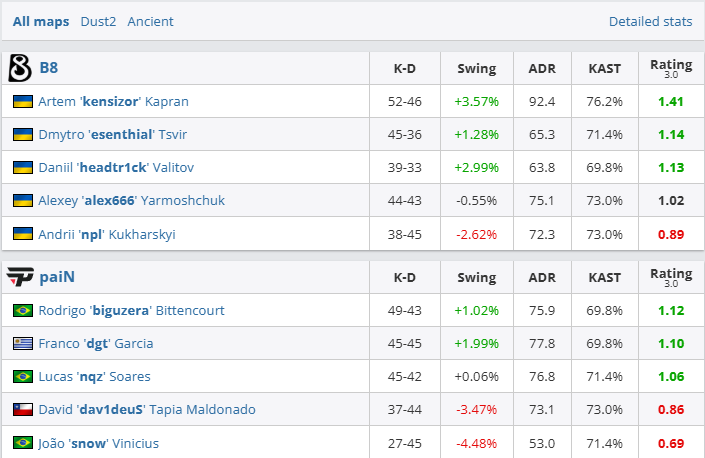
Task: Click the paiN team logo icon
Action: (20, 277)
